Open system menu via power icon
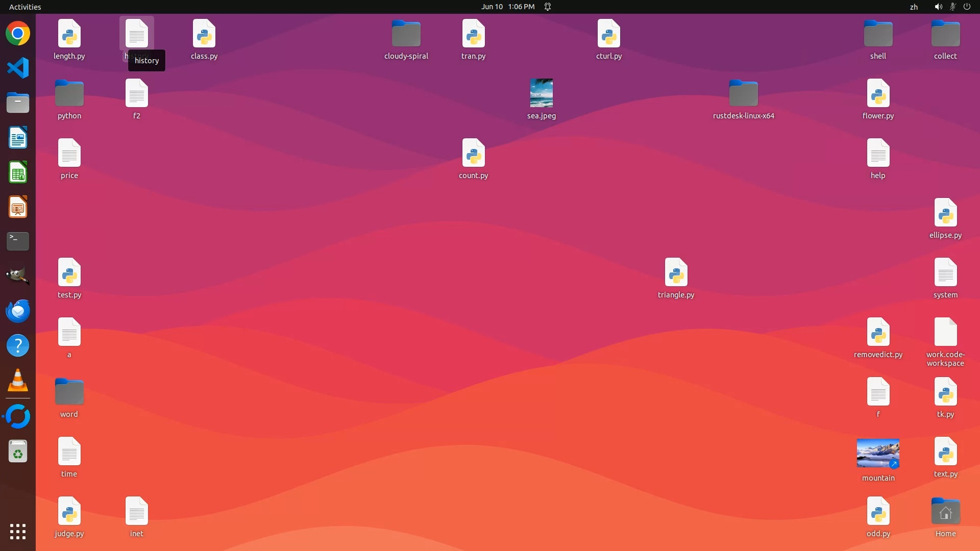Image resolution: width=980 pixels, height=551 pixels. point(967,7)
